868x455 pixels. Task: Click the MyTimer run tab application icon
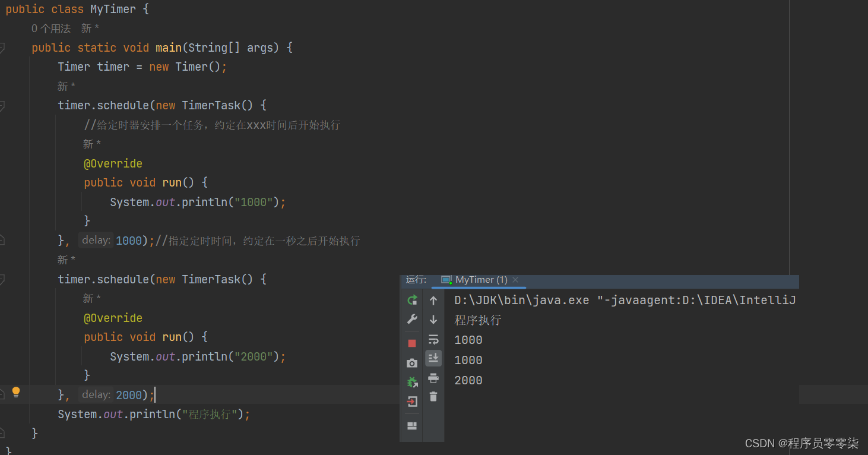446,280
